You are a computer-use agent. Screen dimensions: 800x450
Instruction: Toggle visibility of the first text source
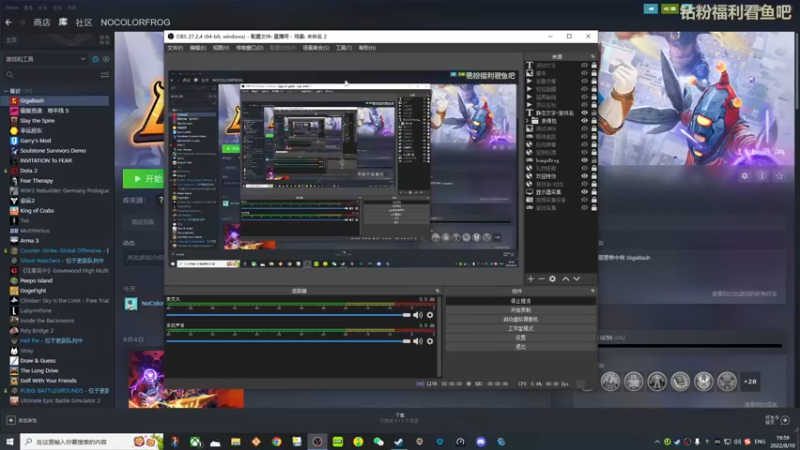click(x=585, y=65)
